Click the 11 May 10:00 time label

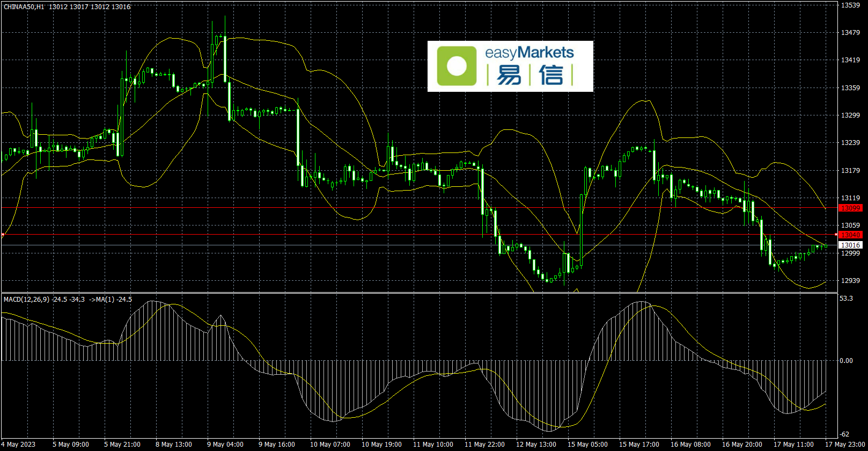pos(433,445)
